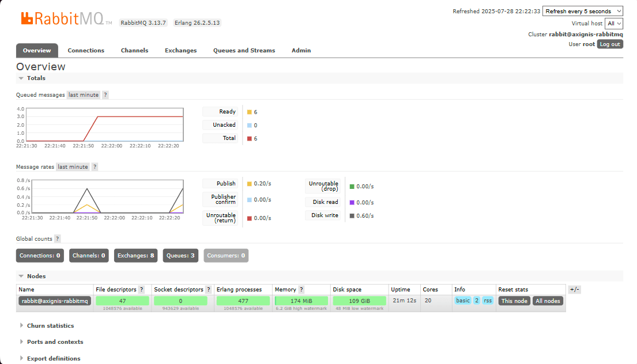Click the rss info tag
This screenshot has height=364, width=637.
click(488, 301)
